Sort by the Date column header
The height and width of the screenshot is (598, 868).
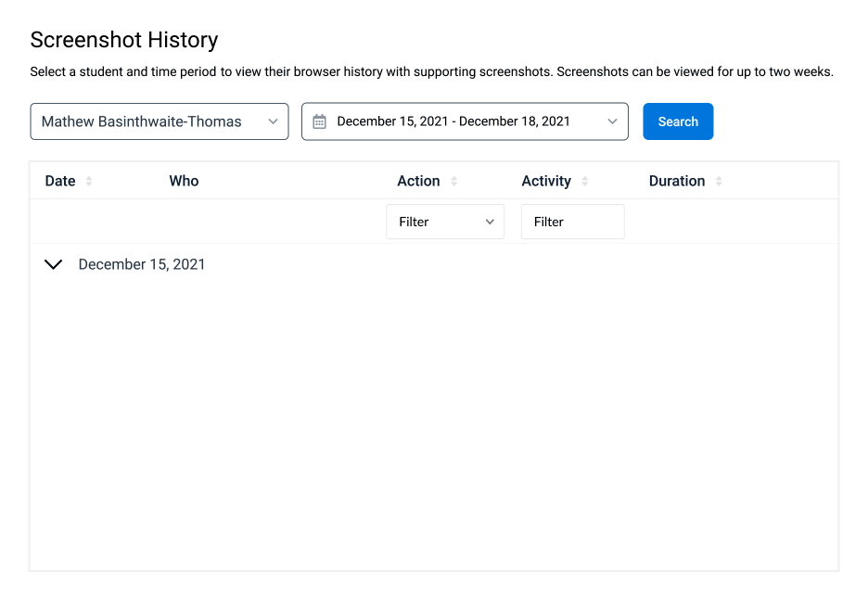60,181
